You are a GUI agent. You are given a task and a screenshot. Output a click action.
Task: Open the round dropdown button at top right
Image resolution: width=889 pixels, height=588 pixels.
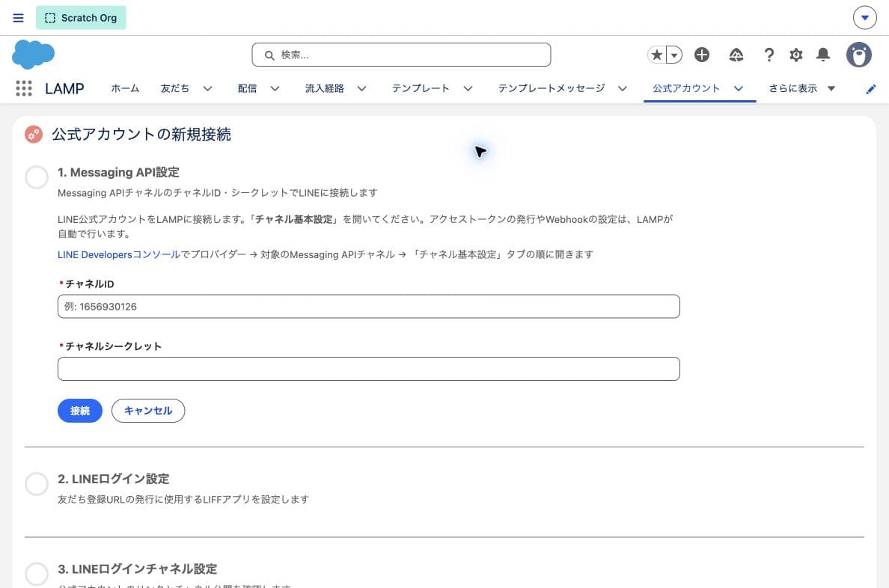[x=864, y=17]
